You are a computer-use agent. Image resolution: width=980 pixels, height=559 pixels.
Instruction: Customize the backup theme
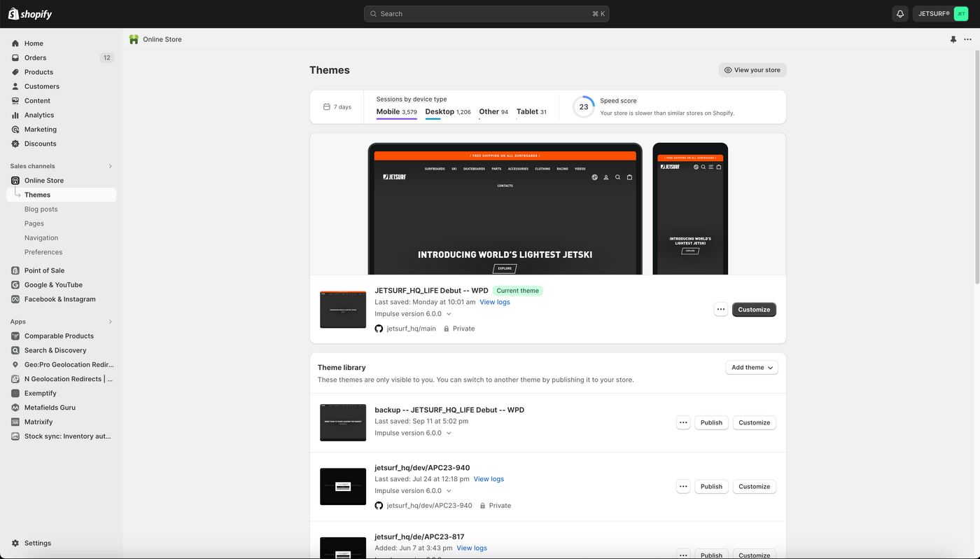tap(754, 422)
